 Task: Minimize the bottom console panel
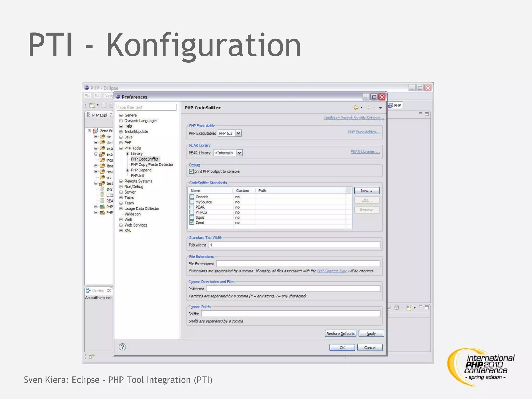[x=421, y=307]
